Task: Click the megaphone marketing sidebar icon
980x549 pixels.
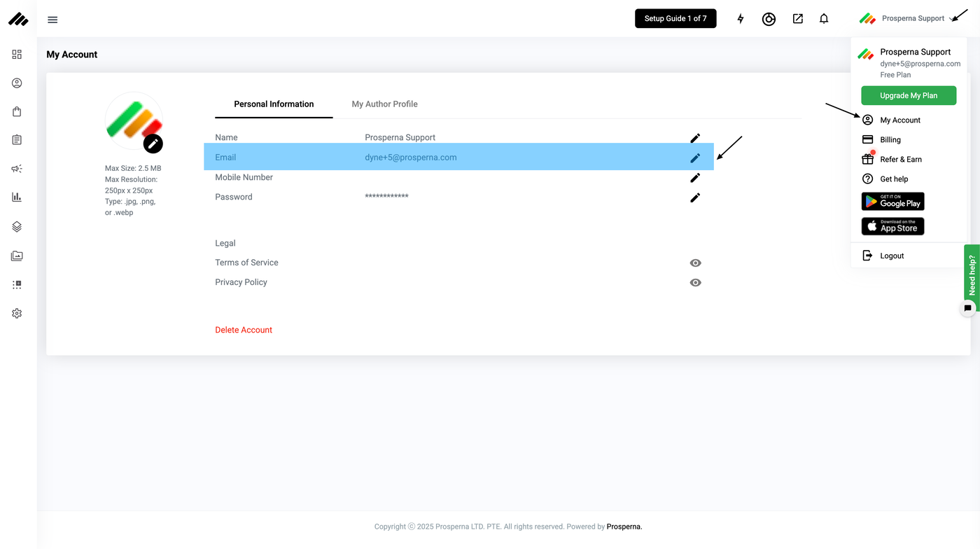Action: click(x=17, y=169)
